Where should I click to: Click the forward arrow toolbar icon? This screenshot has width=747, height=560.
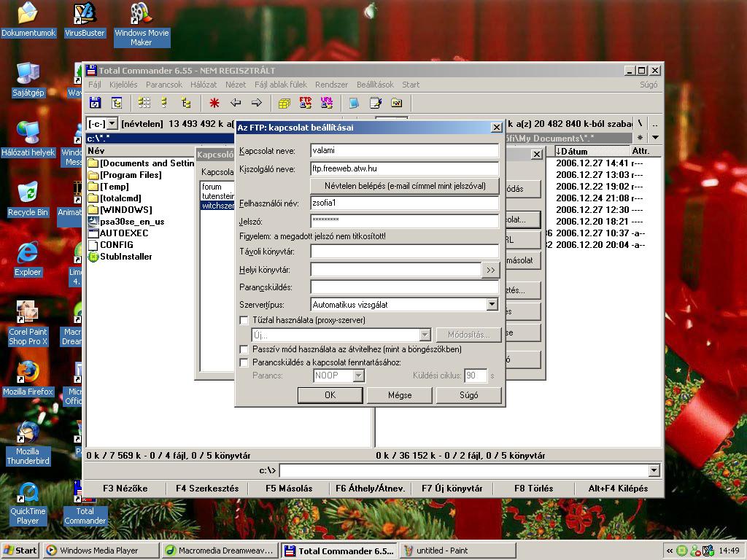click(257, 104)
